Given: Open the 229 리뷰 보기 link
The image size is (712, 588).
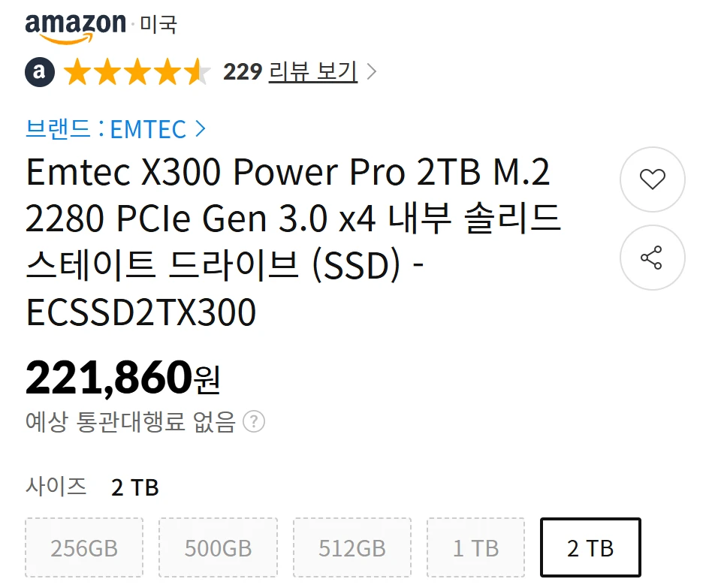Looking at the screenshot, I should click(x=290, y=72).
